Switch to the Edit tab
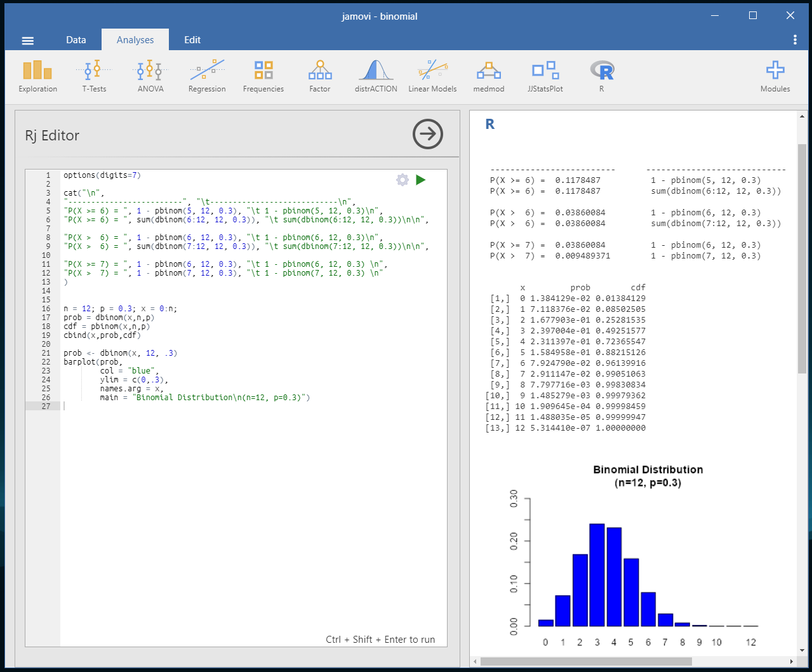Image resolution: width=812 pixels, height=672 pixels. (192, 39)
